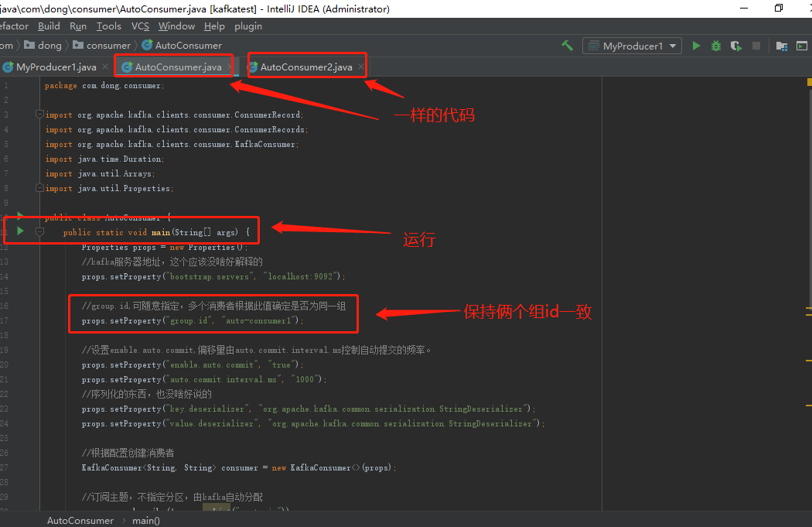Switch to the MyProducer1.java tab
The width and height of the screenshot is (812, 527).
point(56,67)
